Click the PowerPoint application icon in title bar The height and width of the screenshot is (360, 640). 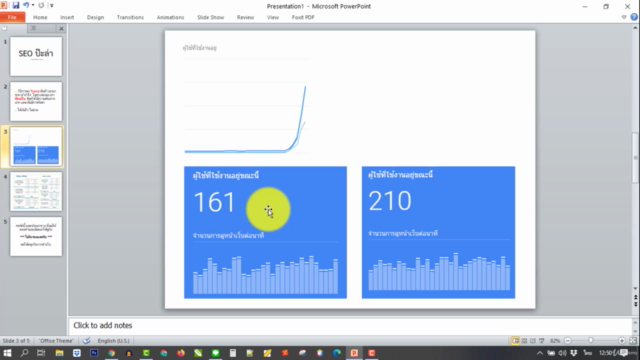(4, 5)
